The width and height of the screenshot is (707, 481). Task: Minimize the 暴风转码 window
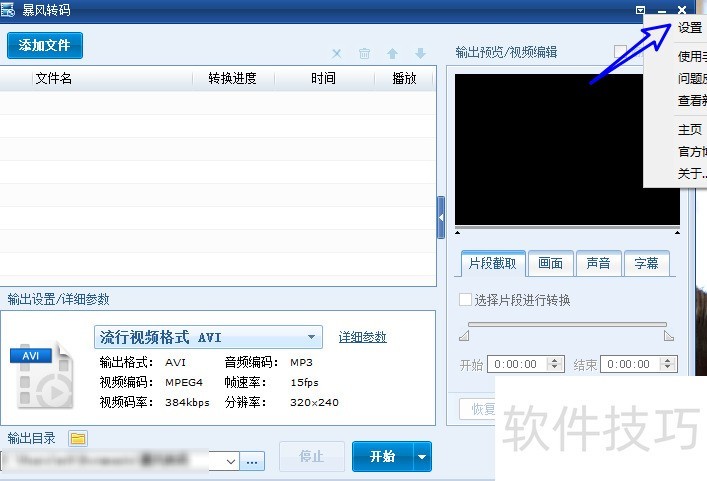pos(662,10)
